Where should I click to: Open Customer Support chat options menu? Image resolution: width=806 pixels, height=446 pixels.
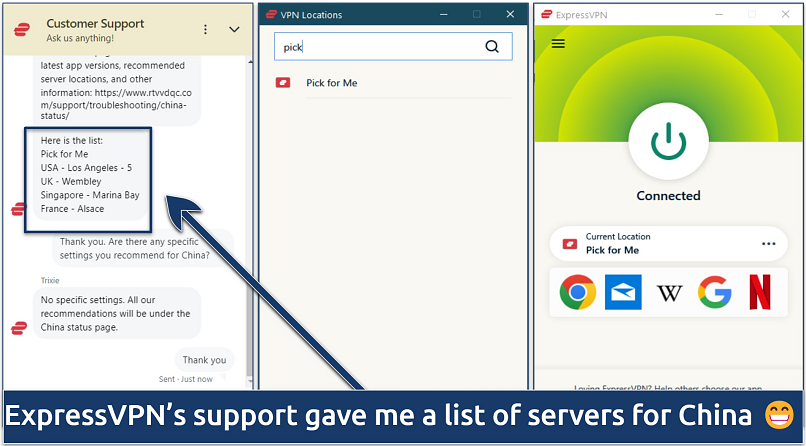click(206, 30)
